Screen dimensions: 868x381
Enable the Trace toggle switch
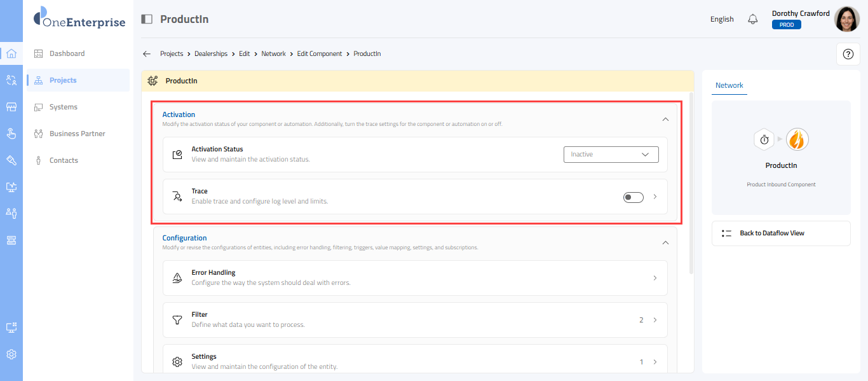coord(633,197)
